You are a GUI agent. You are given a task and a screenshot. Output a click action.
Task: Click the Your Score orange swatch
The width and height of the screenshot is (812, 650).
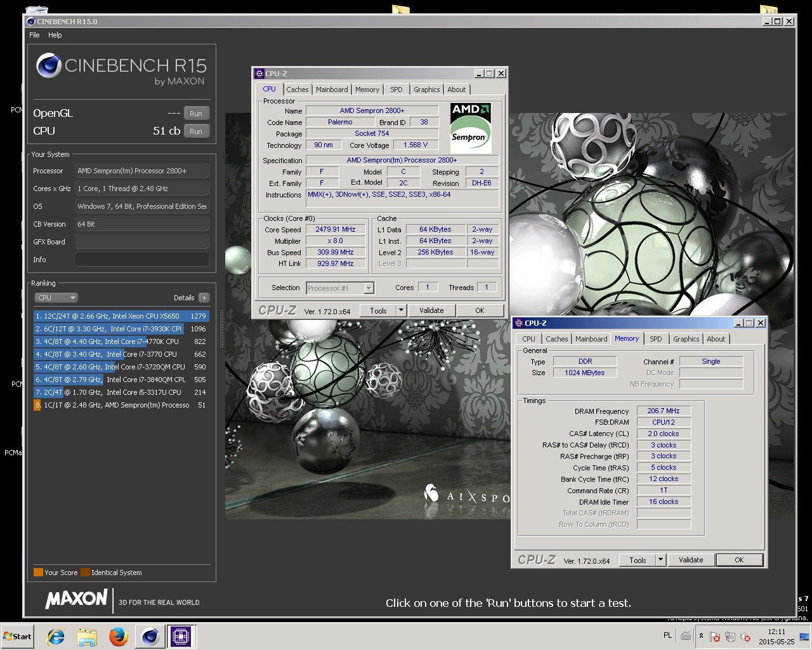pos(38,573)
